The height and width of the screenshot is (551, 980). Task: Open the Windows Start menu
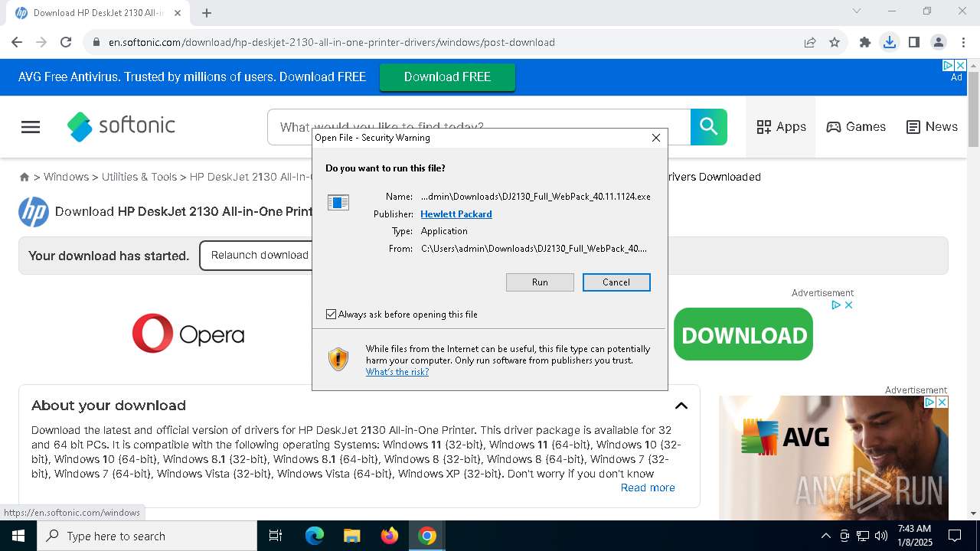[x=18, y=536]
